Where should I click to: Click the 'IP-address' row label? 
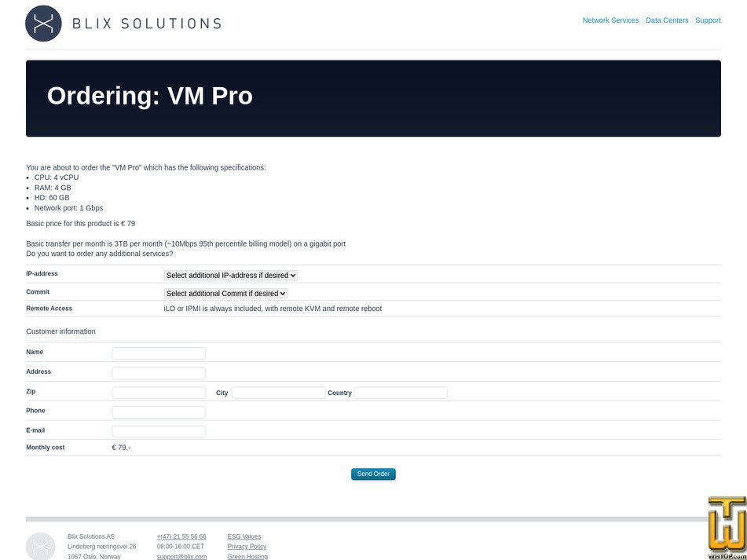42,274
